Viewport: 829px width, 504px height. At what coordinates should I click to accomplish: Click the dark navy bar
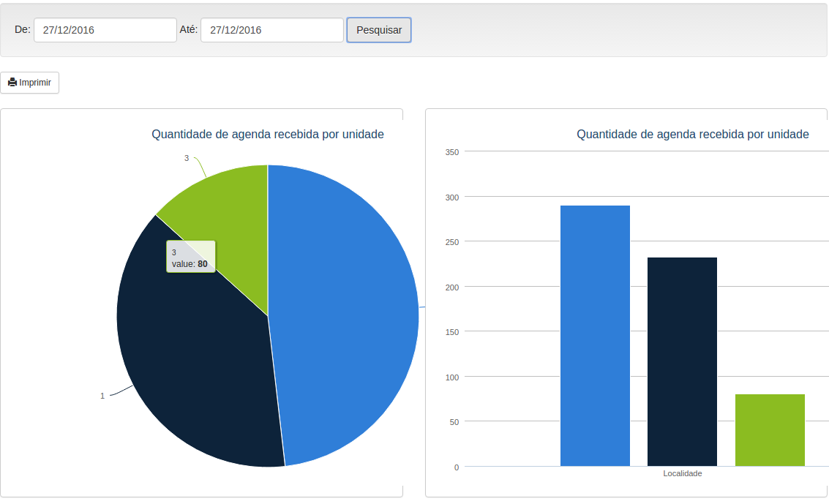pos(682,361)
